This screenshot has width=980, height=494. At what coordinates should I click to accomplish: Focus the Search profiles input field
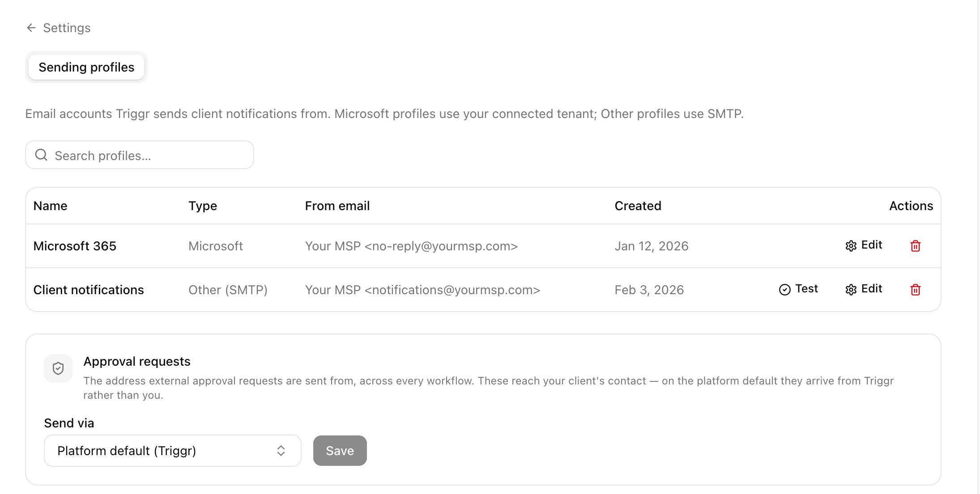tap(140, 155)
